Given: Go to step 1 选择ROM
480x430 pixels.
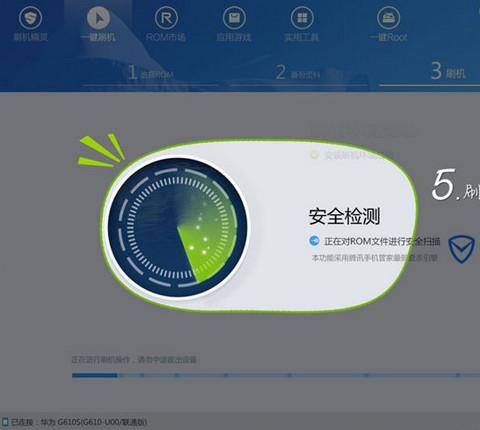Looking at the screenshot, I should [151, 73].
